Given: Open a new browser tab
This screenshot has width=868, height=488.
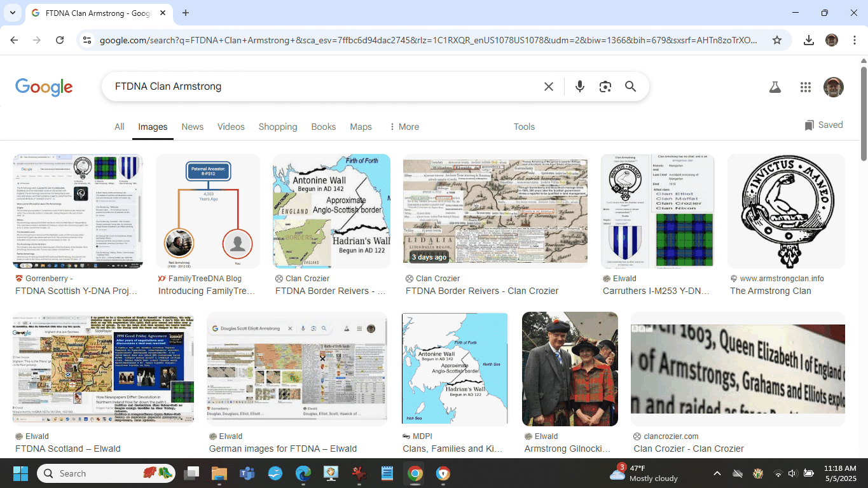Looking at the screenshot, I should 186,13.
